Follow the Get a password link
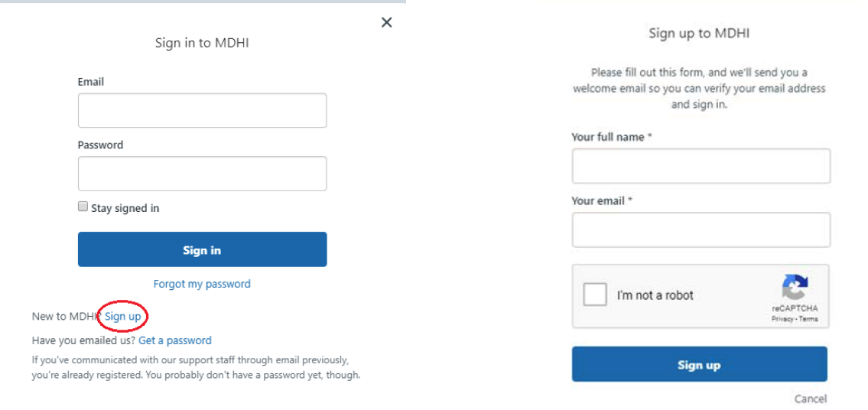Viewport: 868px width, 410px height. point(175,340)
